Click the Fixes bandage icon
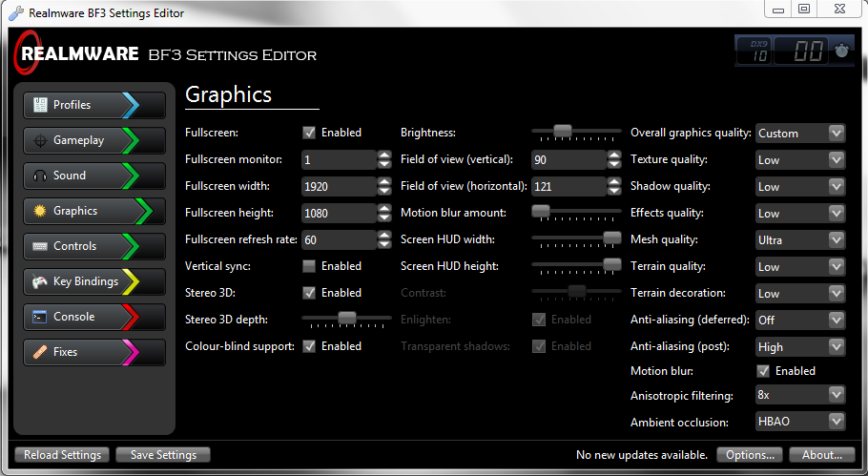Screen dimensions: 868x476 [40, 352]
